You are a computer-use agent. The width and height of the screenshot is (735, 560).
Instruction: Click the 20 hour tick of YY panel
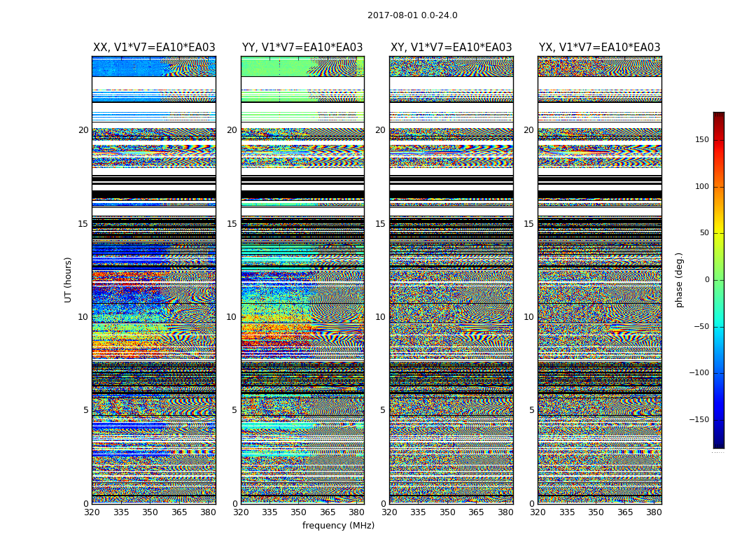click(x=232, y=130)
